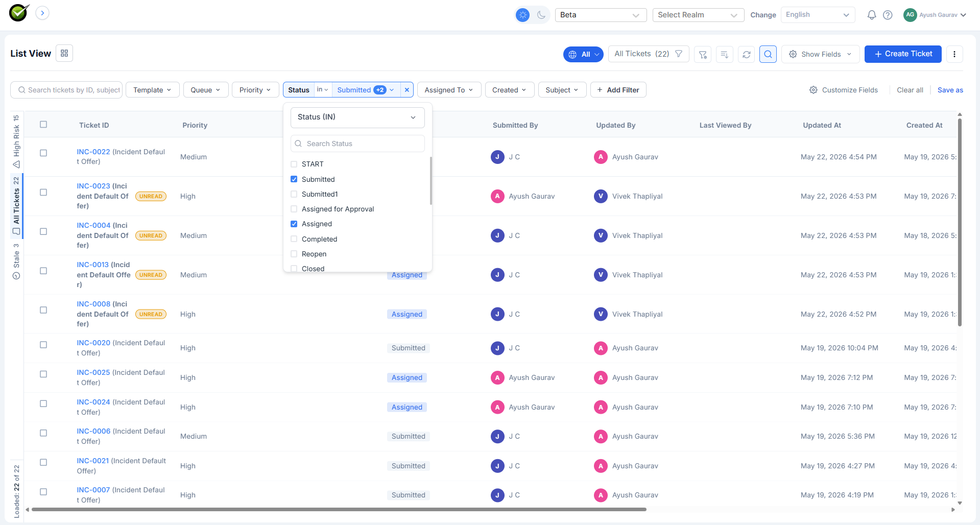The width and height of the screenshot is (980, 525).
Task: Click the filter funnel in All Tickets (22)
Action: (679, 54)
